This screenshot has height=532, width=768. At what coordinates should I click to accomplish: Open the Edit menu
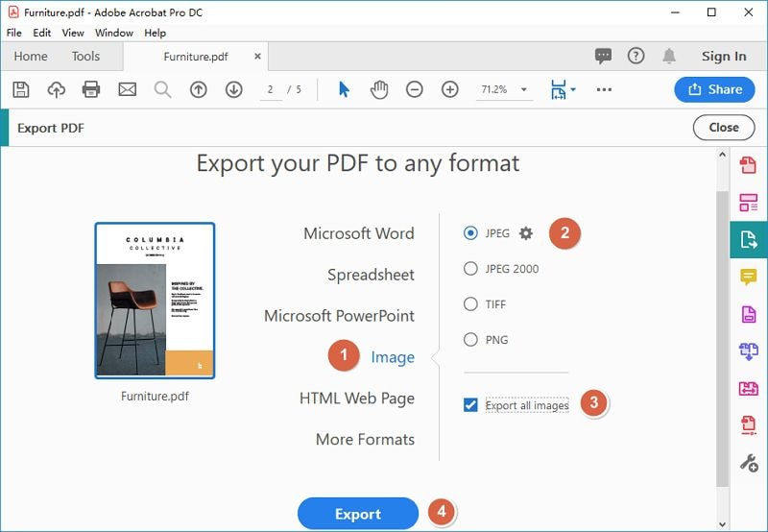[x=41, y=33]
